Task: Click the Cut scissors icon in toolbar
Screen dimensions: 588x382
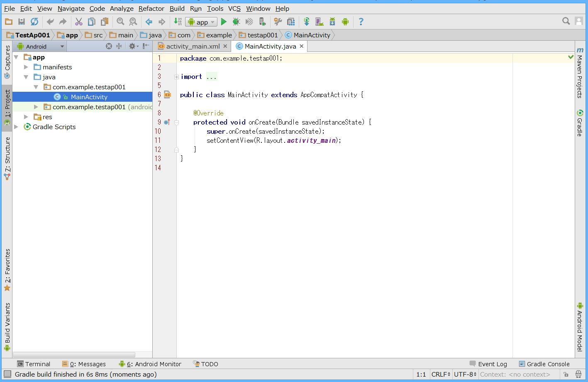Action: click(78, 21)
